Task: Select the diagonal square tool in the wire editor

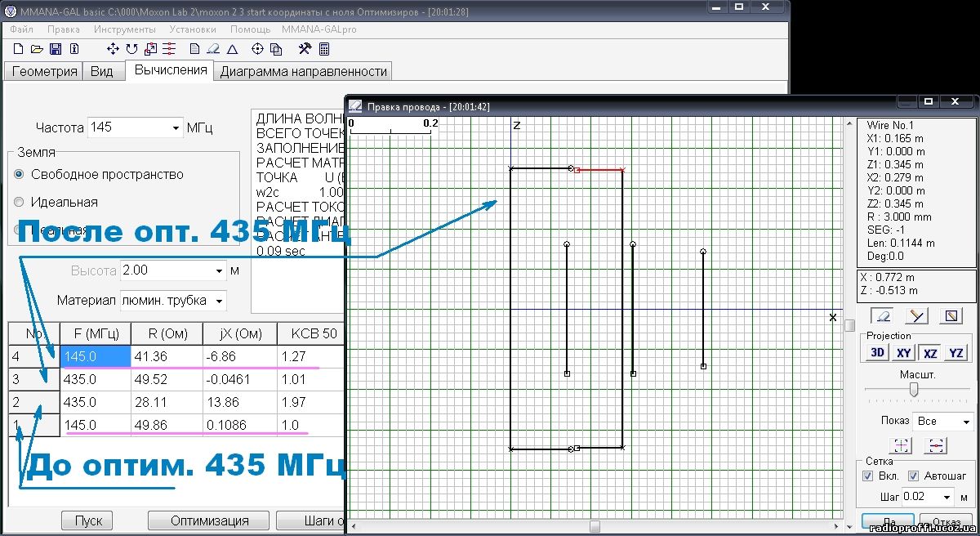Action: pos(952,315)
